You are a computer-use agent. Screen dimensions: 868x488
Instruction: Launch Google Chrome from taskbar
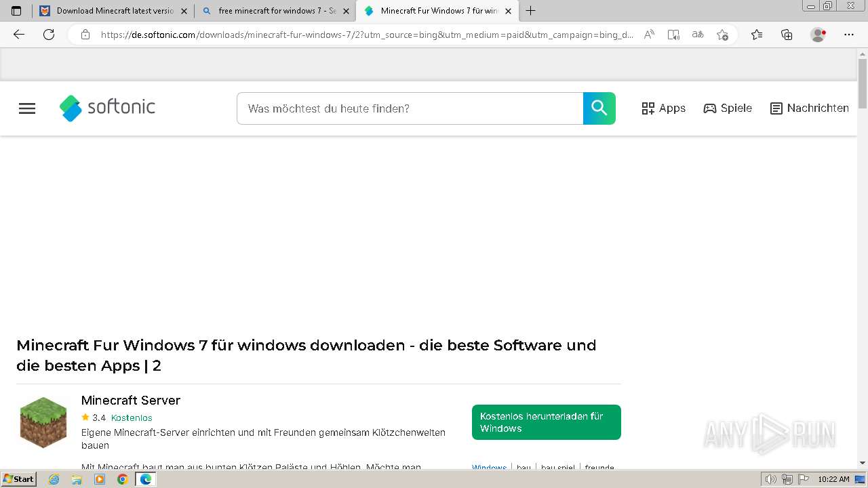click(122, 479)
